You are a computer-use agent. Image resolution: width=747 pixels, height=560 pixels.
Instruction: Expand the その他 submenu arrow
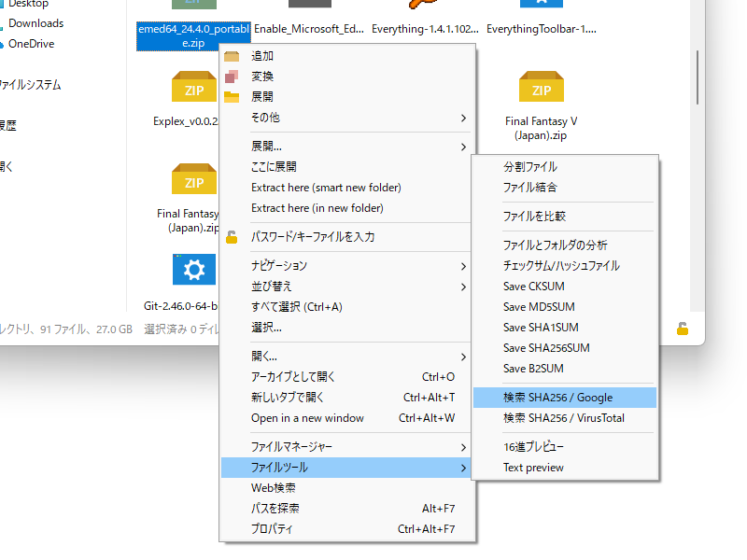[x=463, y=118]
